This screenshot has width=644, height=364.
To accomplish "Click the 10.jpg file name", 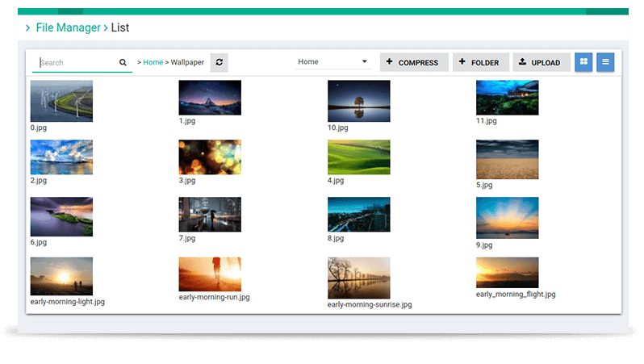I will 338,128.
